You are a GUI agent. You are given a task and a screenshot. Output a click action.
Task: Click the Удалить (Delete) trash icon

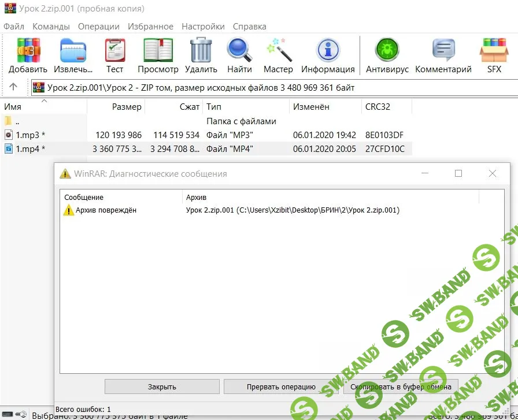[x=201, y=55]
